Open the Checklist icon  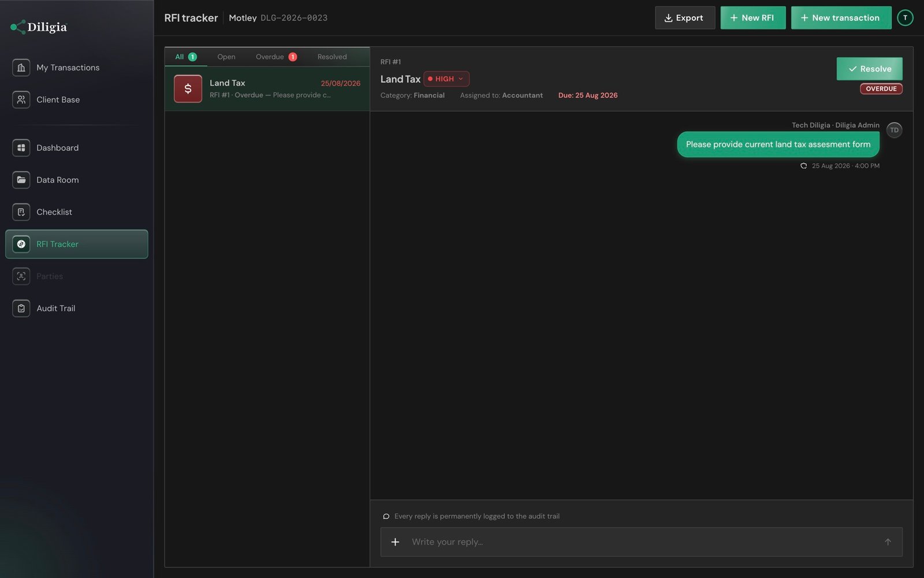pyautogui.click(x=21, y=212)
